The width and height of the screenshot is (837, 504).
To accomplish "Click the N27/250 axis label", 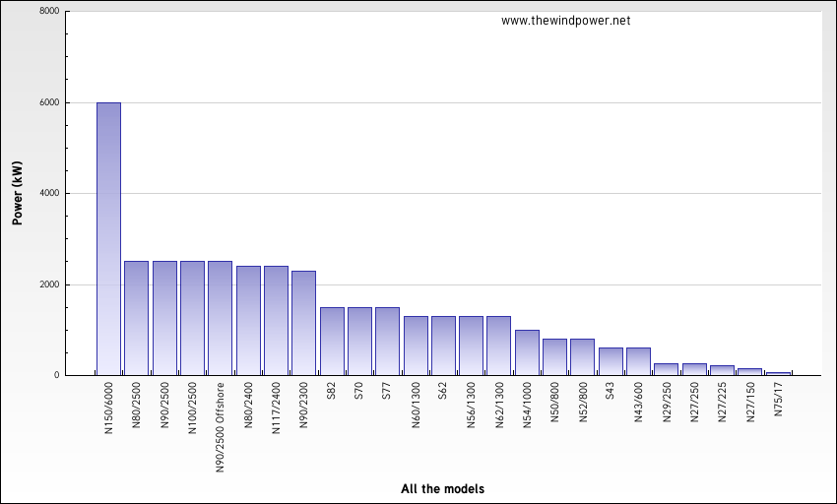I will point(694,402).
